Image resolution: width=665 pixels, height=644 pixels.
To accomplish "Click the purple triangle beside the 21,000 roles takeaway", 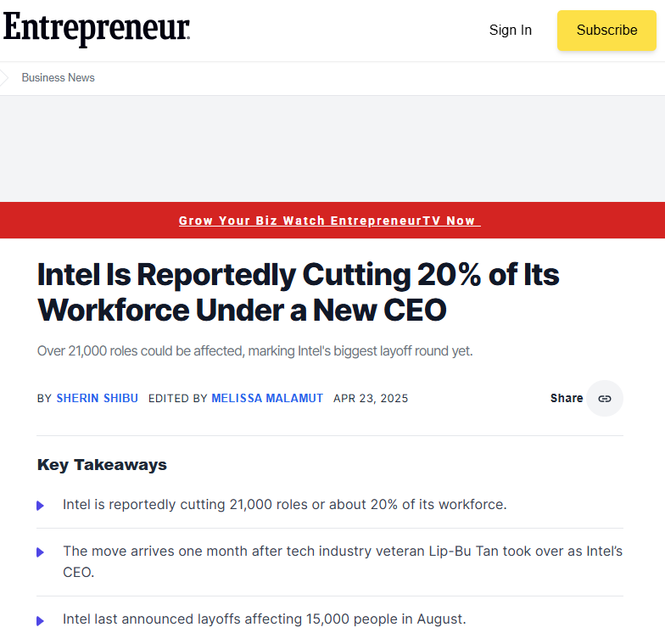I will 41,506.
